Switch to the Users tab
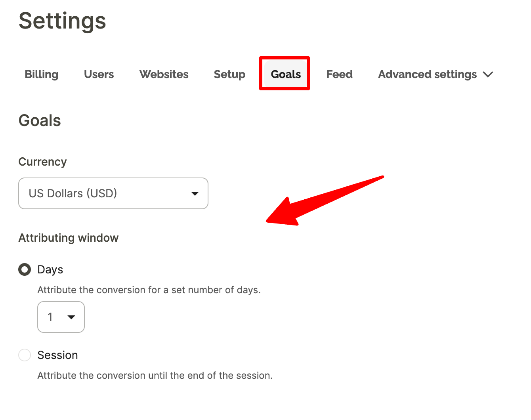The height and width of the screenshot is (420, 531). pos(99,74)
